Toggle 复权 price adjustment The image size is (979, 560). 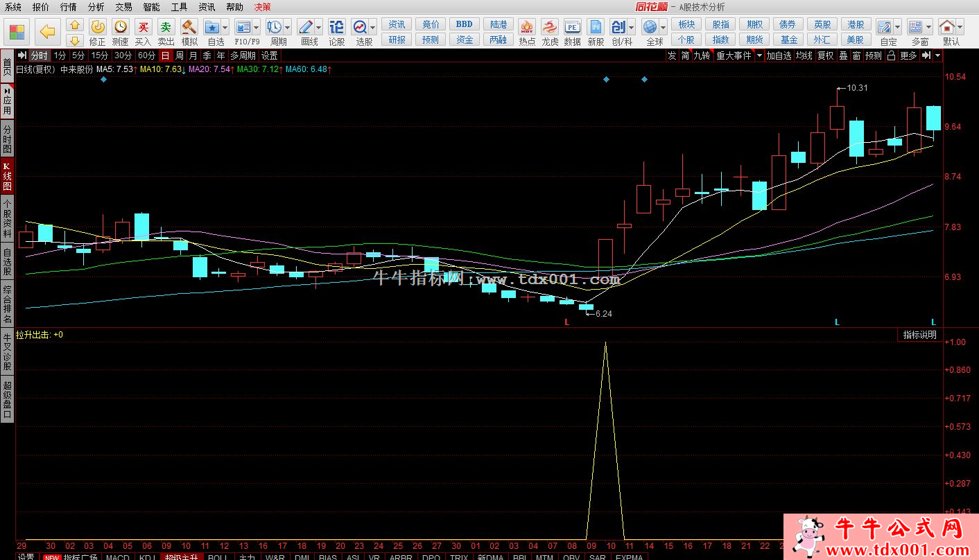coord(825,55)
